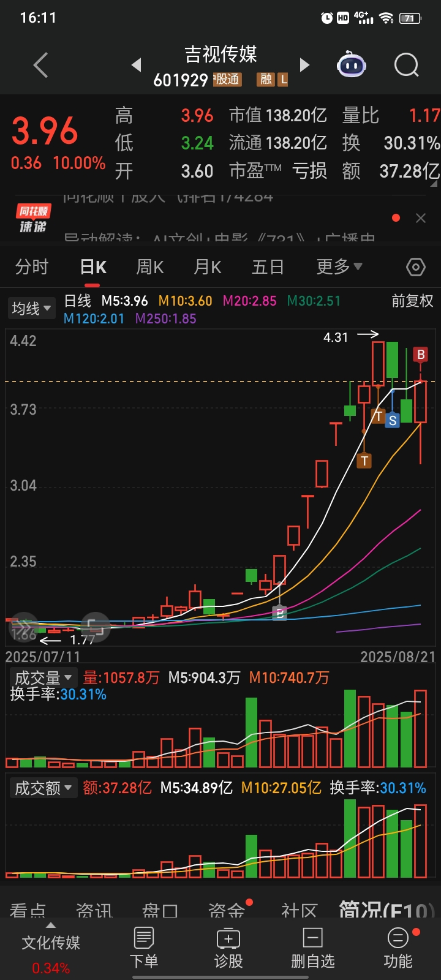Tap the circular chart fullscreen overlay icon
441x980 pixels.
coord(95,627)
